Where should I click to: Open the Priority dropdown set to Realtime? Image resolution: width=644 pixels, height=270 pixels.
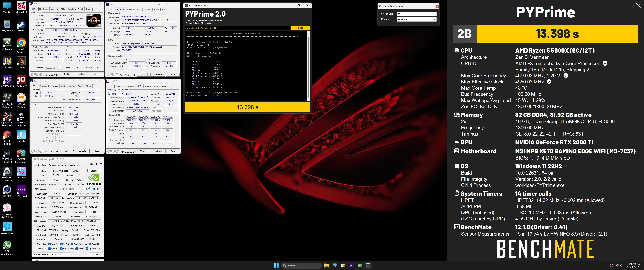click(x=417, y=19)
